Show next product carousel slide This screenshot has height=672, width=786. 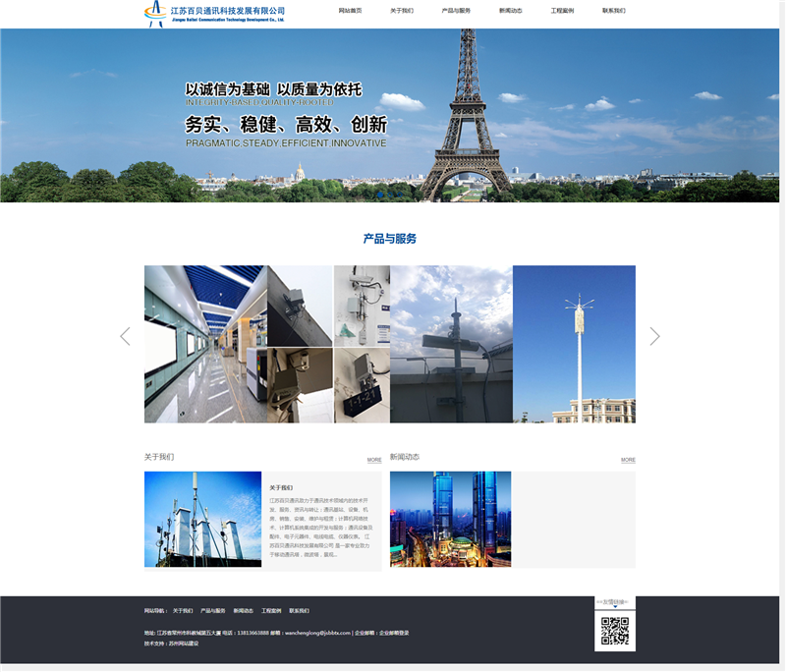(654, 336)
